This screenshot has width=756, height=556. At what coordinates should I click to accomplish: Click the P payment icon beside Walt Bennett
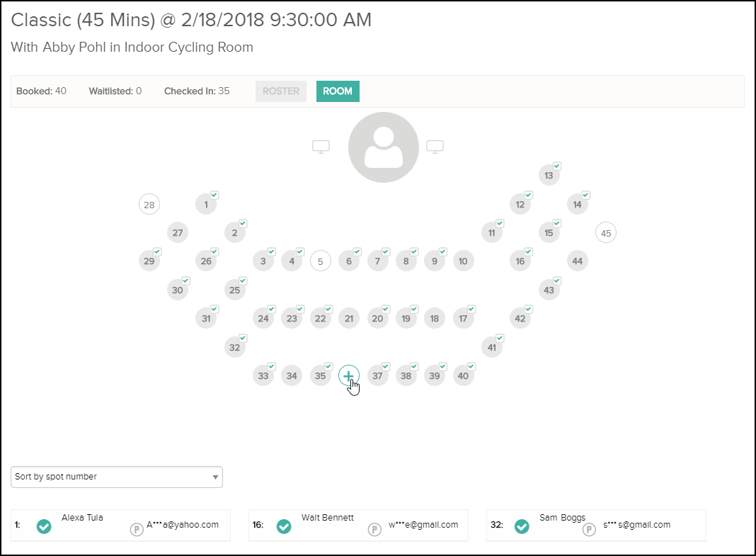[374, 528]
